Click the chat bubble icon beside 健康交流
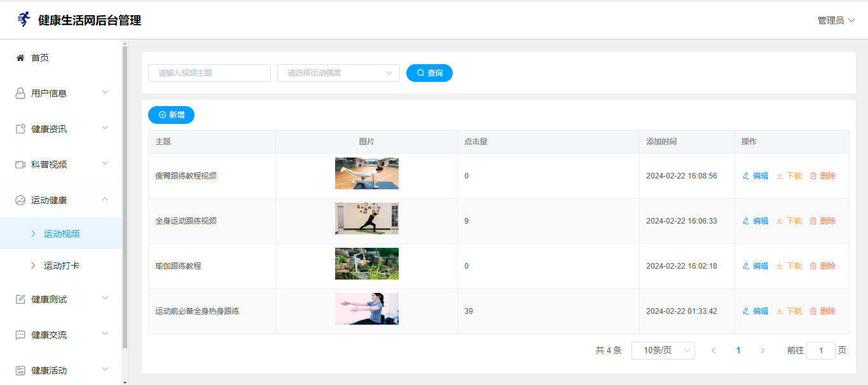Screen dimensions: 868x385 click(20, 335)
